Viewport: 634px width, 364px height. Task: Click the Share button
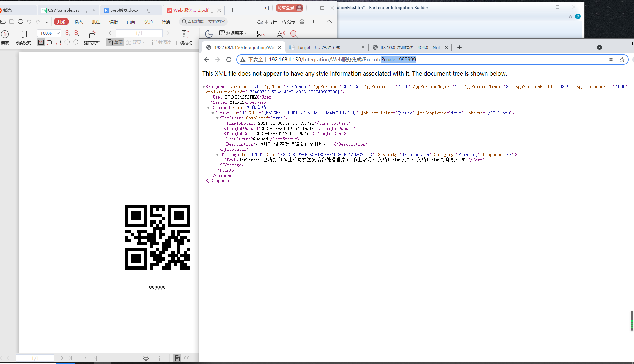[x=288, y=22]
